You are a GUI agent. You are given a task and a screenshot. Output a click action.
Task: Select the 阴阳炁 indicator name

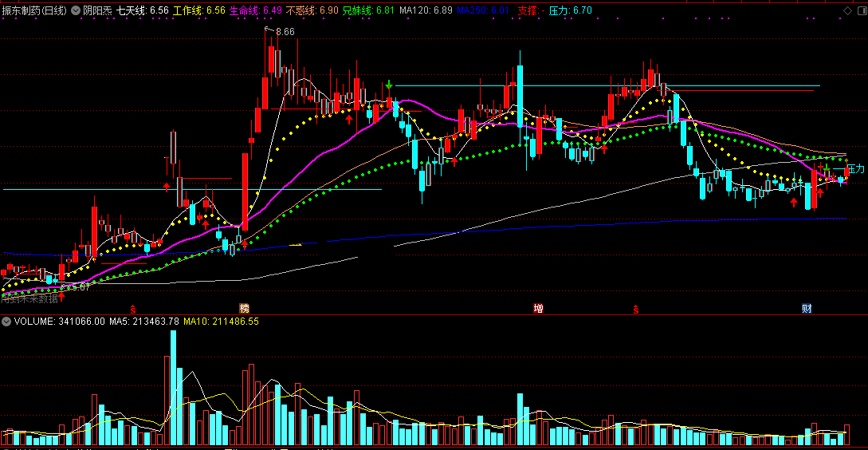coord(97,10)
